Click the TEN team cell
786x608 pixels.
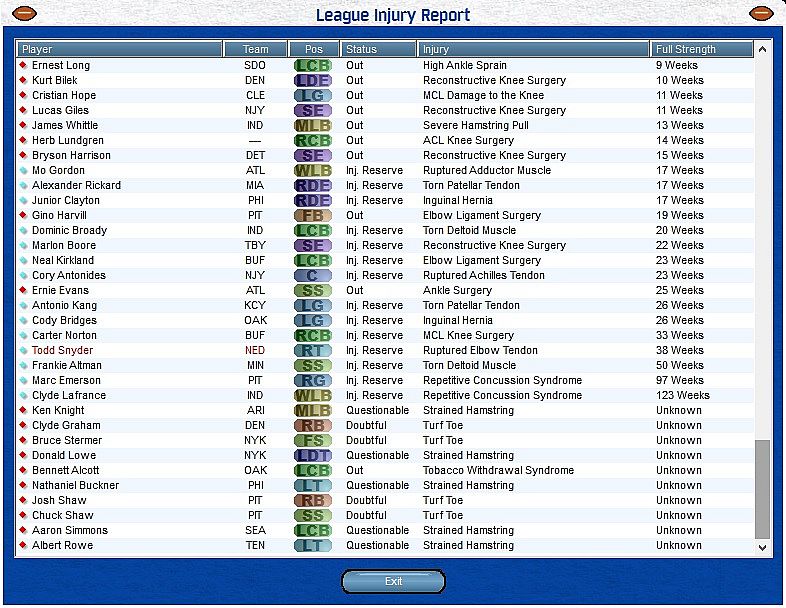click(x=255, y=545)
